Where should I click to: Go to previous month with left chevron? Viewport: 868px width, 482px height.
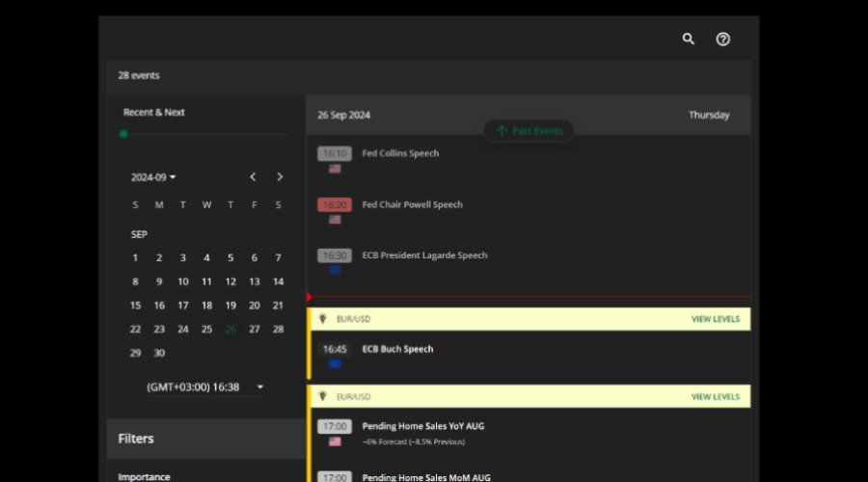click(x=253, y=177)
